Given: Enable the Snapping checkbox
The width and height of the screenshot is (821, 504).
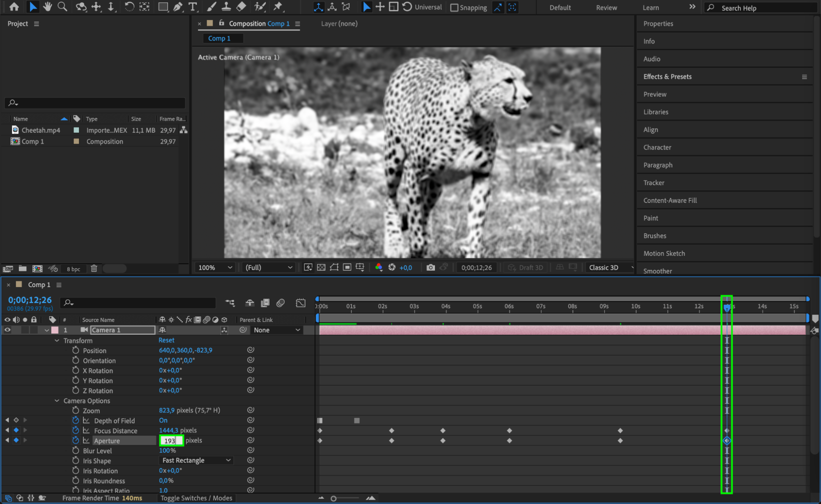Looking at the screenshot, I should (x=454, y=7).
